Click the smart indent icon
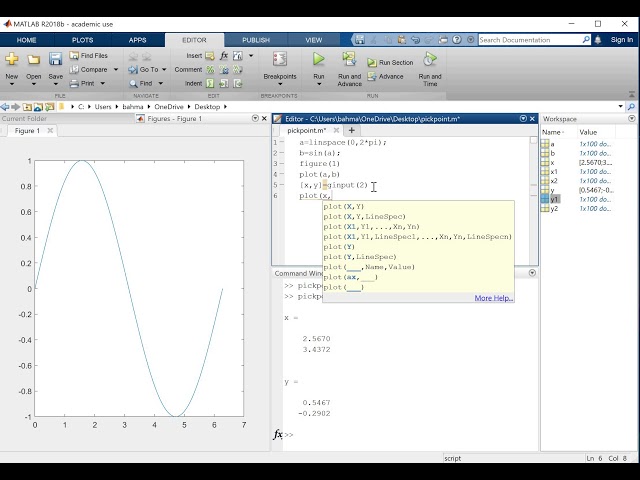Image resolution: width=640 pixels, height=480 pixels. 210,84
